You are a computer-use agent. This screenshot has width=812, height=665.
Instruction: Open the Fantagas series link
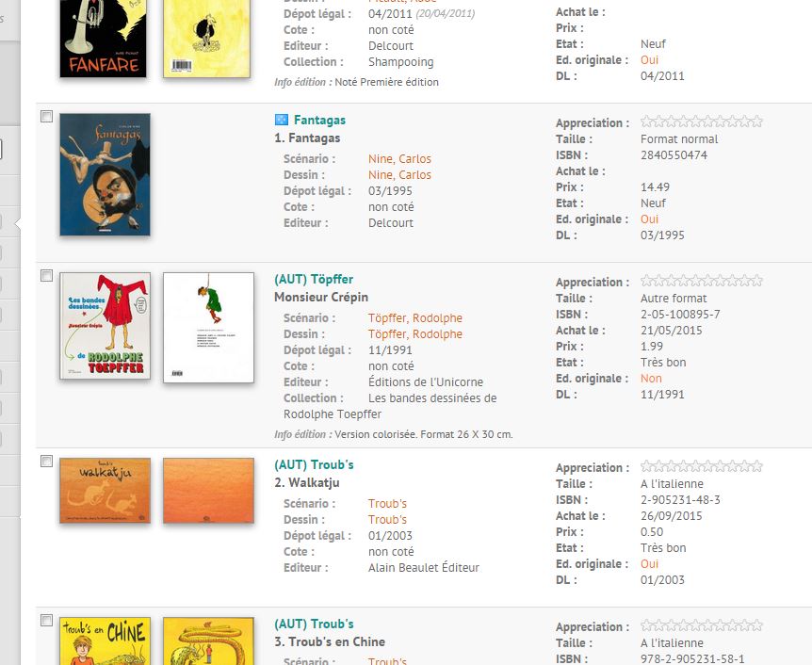click(319, 120)
